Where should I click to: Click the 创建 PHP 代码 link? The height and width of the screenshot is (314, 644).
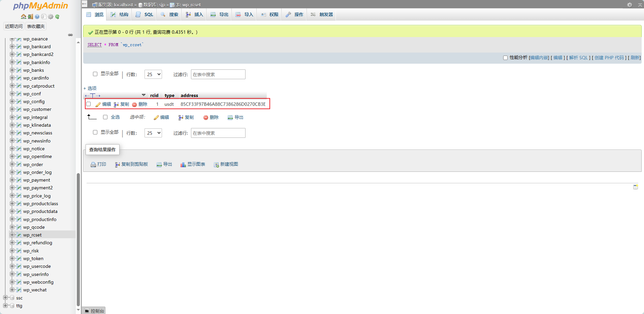click(609, 58)
